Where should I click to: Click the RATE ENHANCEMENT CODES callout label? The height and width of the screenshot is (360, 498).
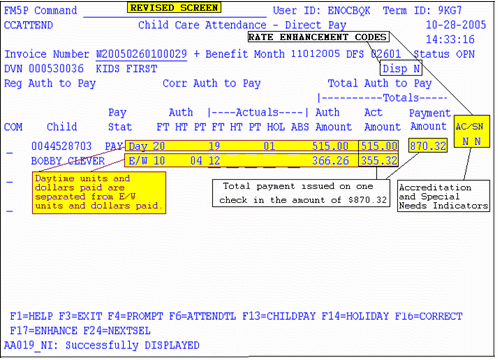[x=319, y=37]
